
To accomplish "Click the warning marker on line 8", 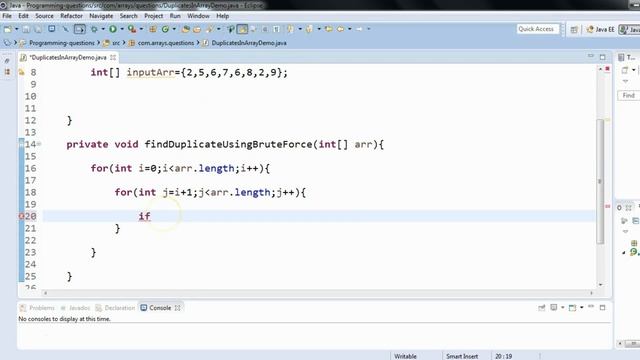I will [x=21, y=73].
